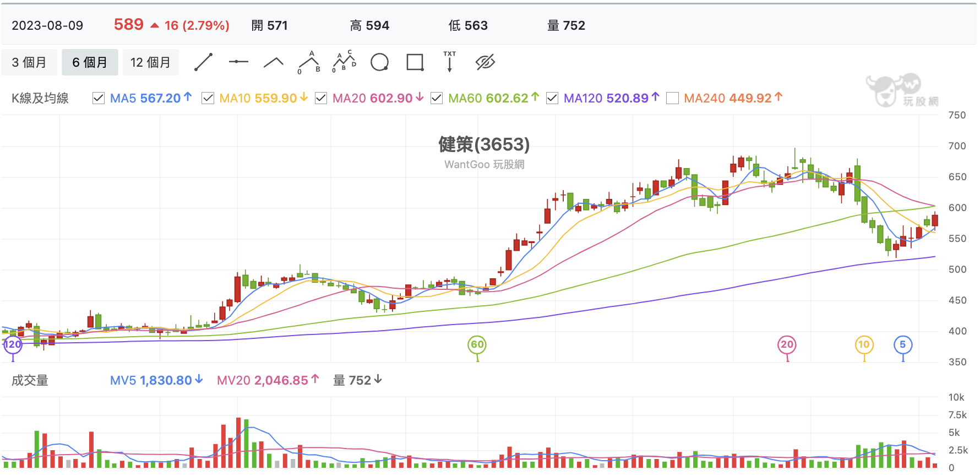
Task: Activate the TXT text annotation tool
Action: coord(450,62)
